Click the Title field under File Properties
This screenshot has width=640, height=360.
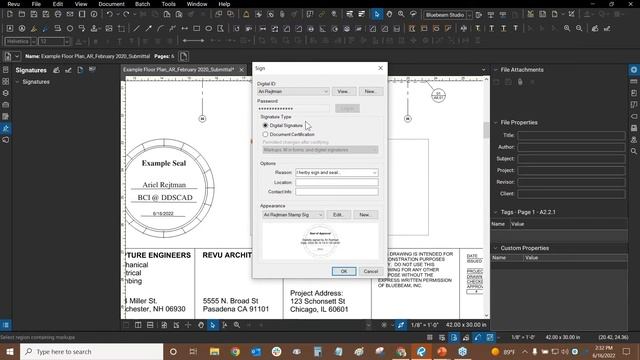click(571, 136)
